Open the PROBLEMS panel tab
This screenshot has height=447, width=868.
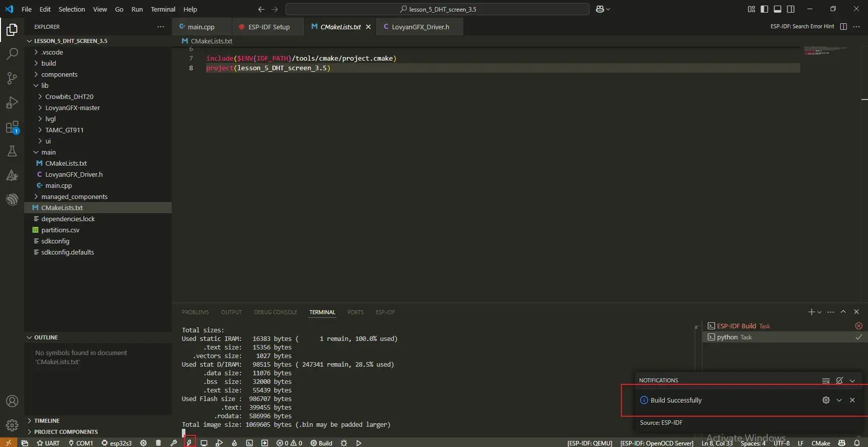(195, 312)
